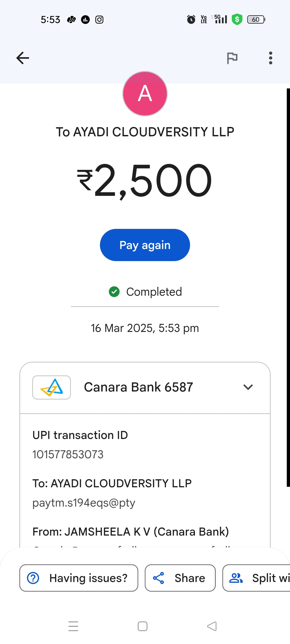Tap the paytm.s194eqs@pty UPI address

pyautogui.click(x=84, y=503)
